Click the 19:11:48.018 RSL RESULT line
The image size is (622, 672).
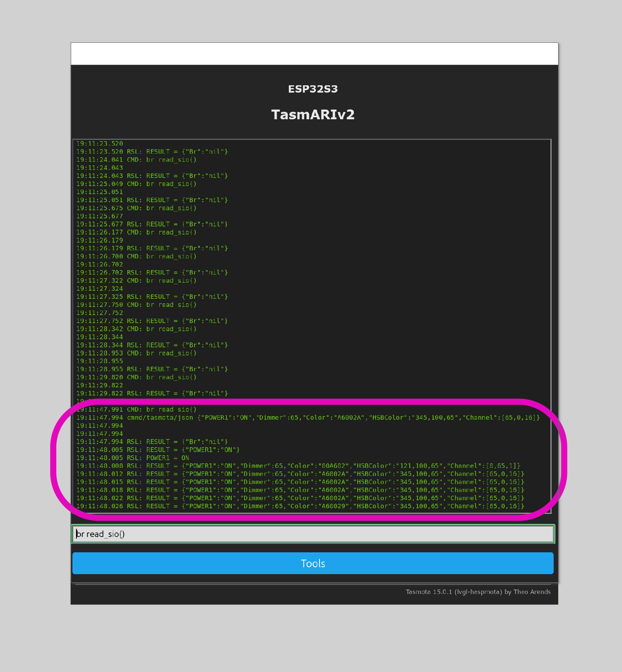(300, 490)
